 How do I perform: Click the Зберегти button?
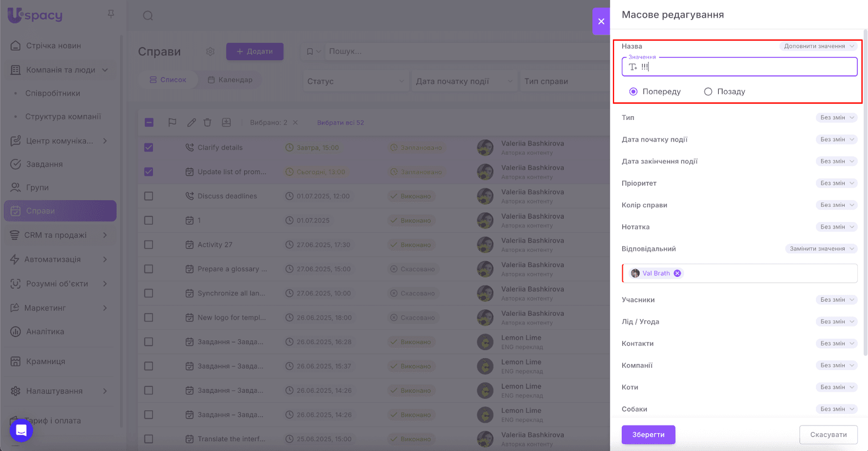pos(648,435)
